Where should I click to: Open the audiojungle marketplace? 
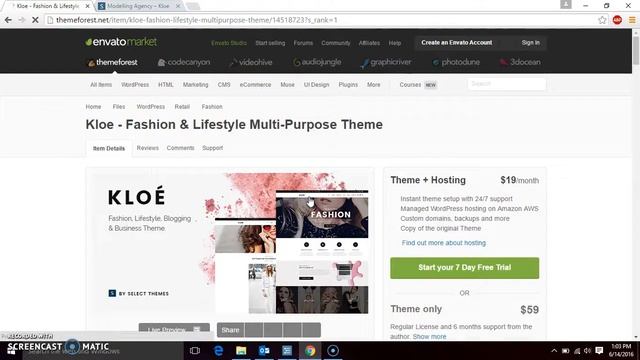point(317,62)
